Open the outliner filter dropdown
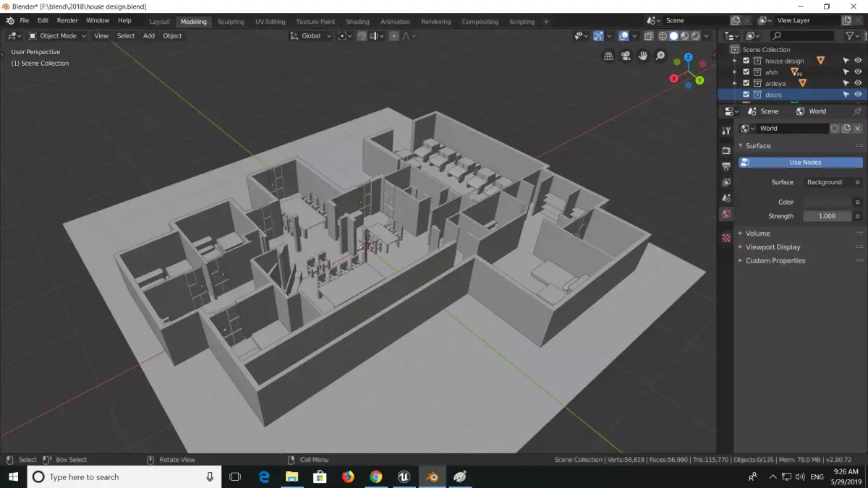 [x=853, y=35]
